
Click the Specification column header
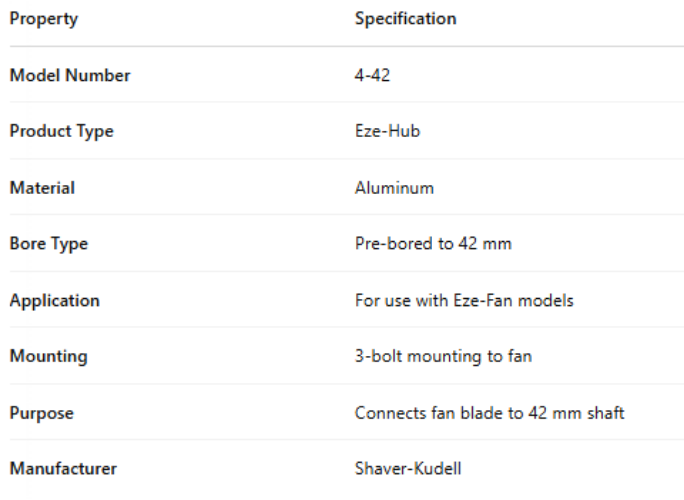[x=405, y=19]
